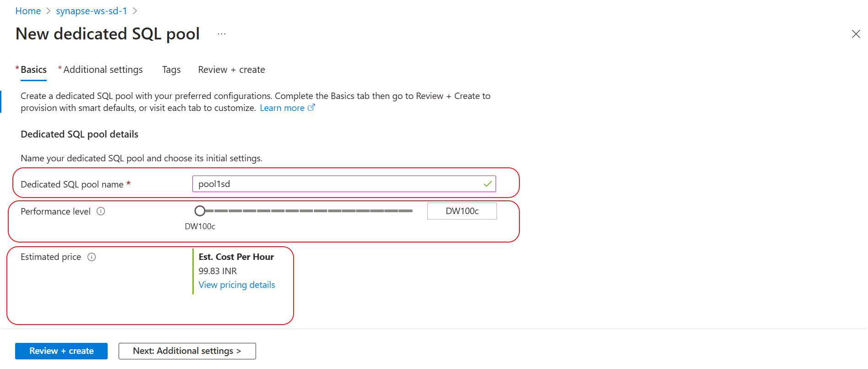
Task: Click Next: Additional settings button
Action: (x=187, y=351)
